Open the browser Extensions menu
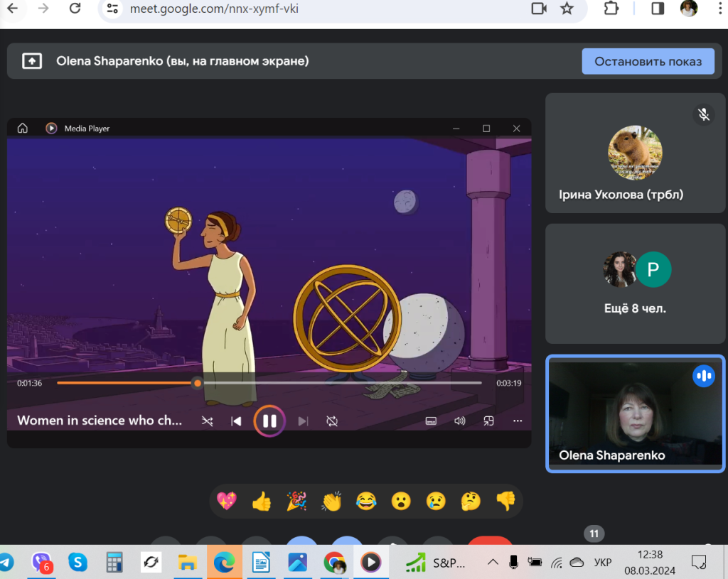 click(x=611, y=9)
